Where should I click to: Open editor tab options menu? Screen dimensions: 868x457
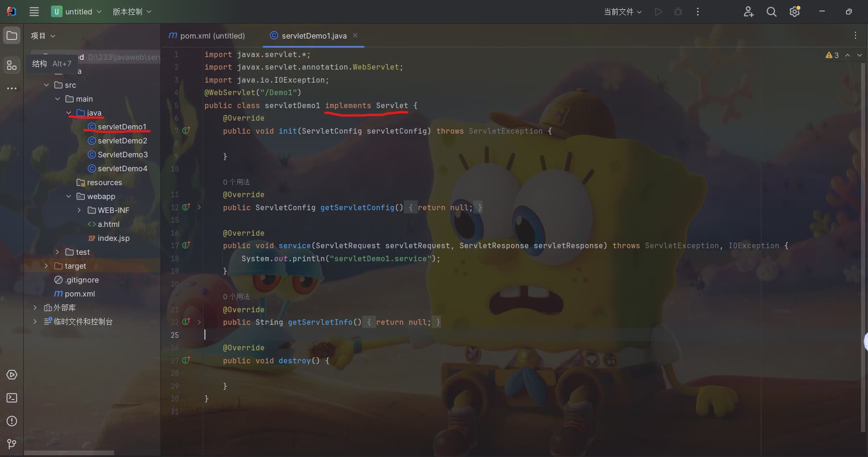(855, 35)
